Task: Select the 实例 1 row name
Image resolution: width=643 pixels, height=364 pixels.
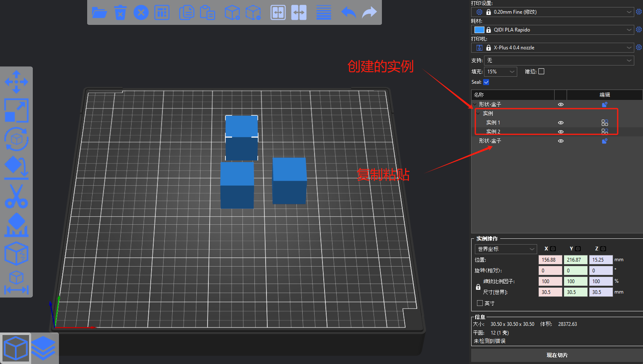Action: tap(493, 123)
